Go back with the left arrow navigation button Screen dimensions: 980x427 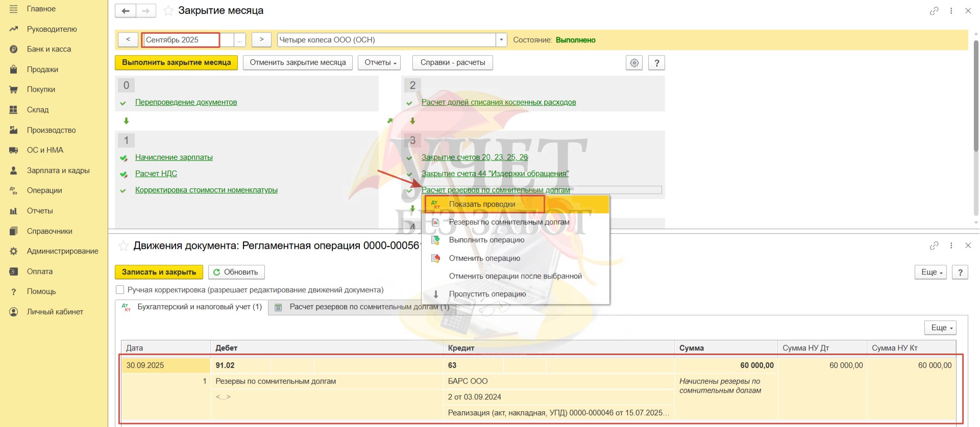[126, 11]
